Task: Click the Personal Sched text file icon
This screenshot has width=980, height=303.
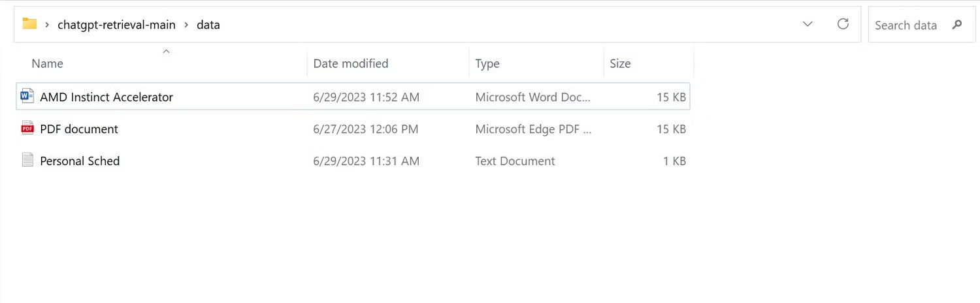Action: 27,160
